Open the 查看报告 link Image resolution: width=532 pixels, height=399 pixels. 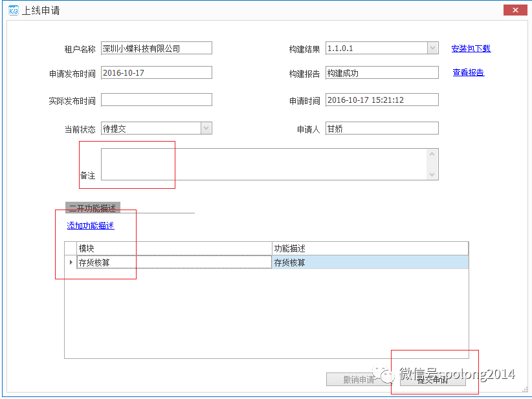pos(468,73)
